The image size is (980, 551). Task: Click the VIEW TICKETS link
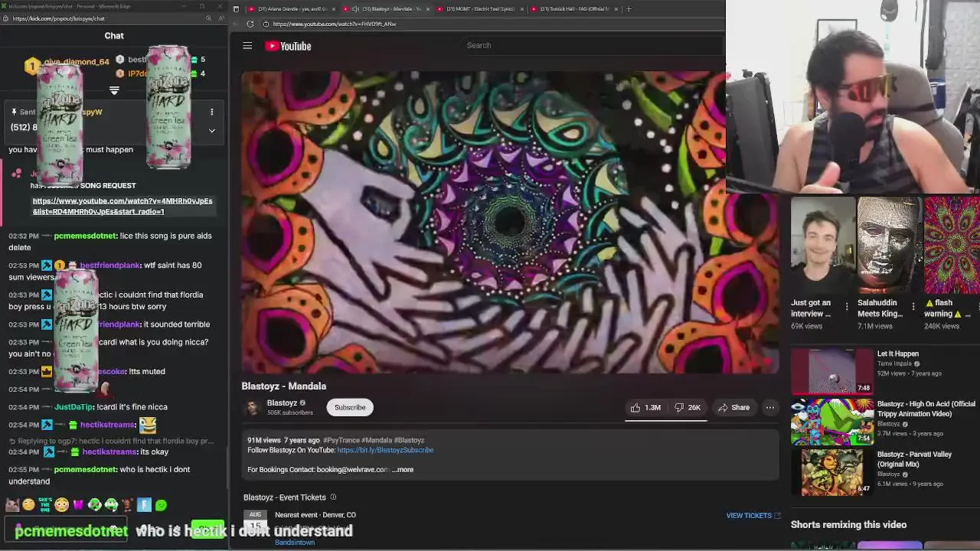point(753,516)
